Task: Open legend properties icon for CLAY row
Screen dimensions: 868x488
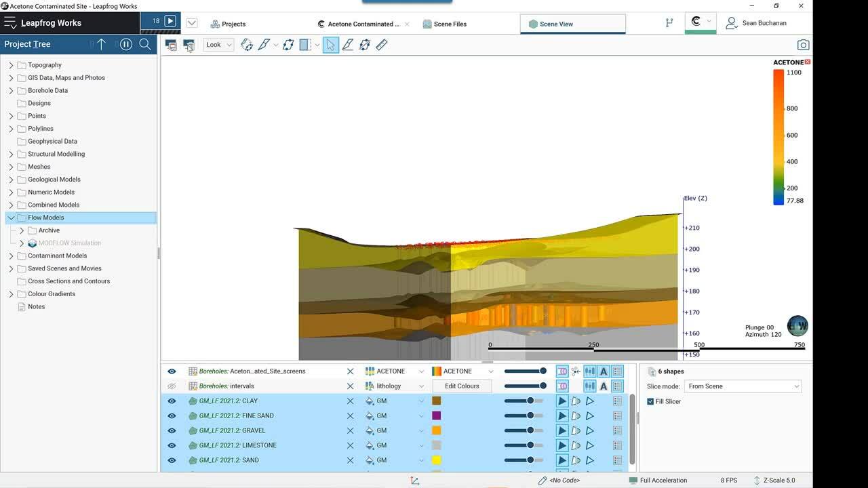Action: (617, 401)
